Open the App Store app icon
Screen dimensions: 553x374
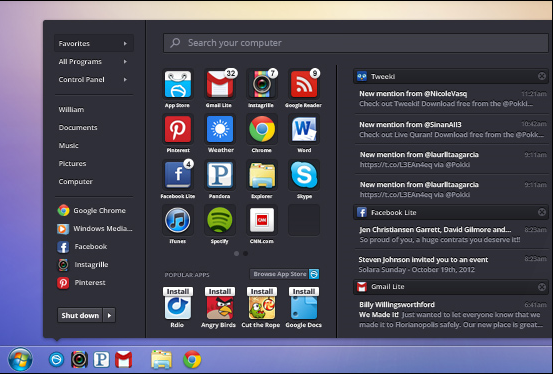178,84
